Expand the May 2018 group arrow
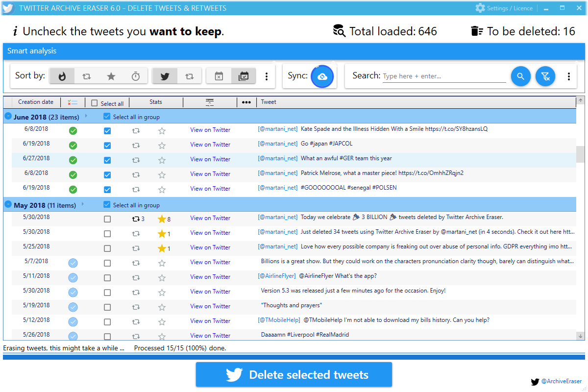The width and height of the screenshot is (588, 392). click(x=83, y=205)
